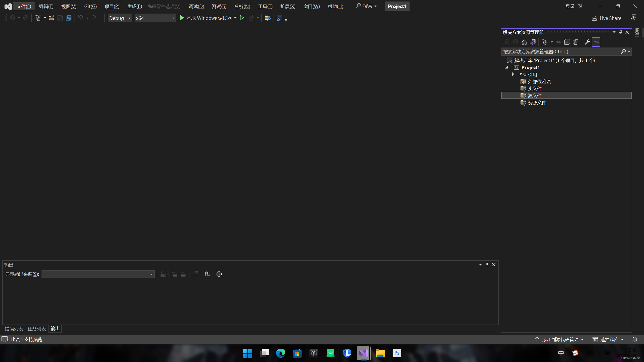Start without debugging (outlined play icon)
The width and height of the screenshot is (644, 362).
coord(242,18)
